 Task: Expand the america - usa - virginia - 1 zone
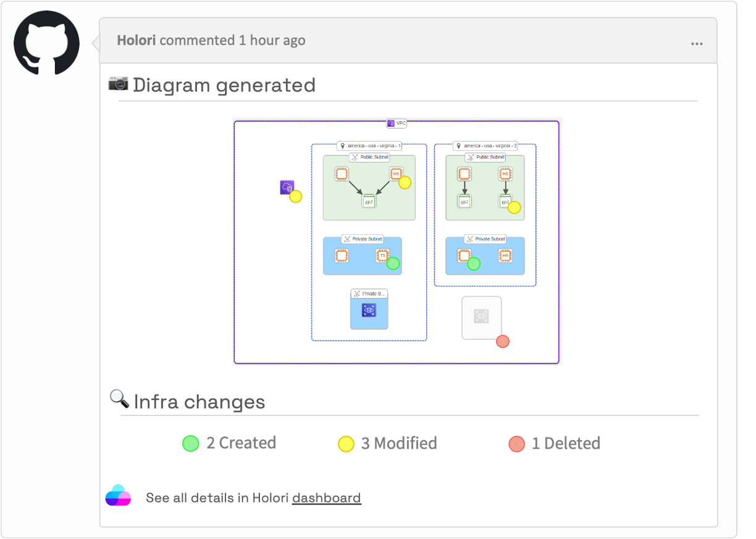tap(369, 146)
